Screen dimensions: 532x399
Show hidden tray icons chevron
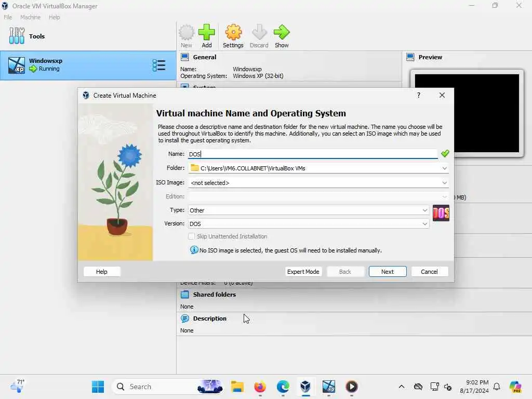click(402, 387)
